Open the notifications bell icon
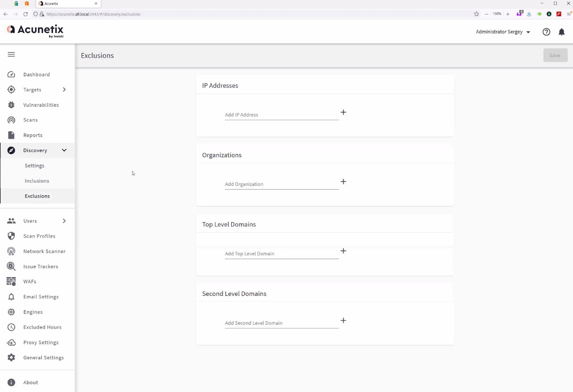Image resolution: width=573 pixels, height=392 pixels. [x=561, y=32]
